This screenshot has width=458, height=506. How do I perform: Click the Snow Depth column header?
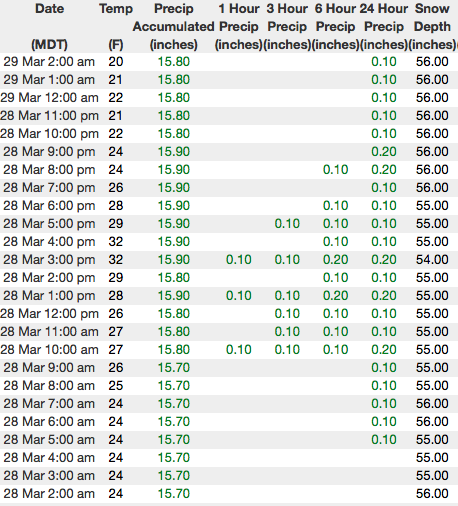pyautogui.click(x=432, y=26)
